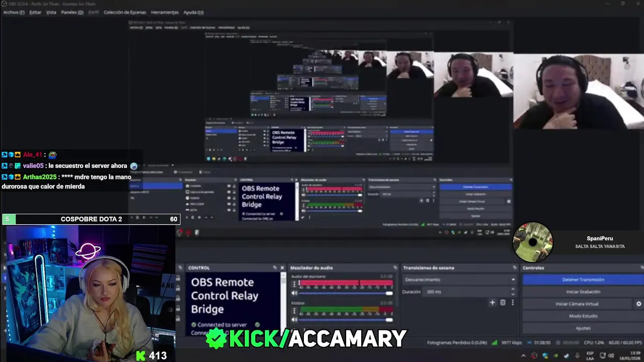
Task: Click the OBS Remote Control Relay Bridge heading
Action: 225,296
